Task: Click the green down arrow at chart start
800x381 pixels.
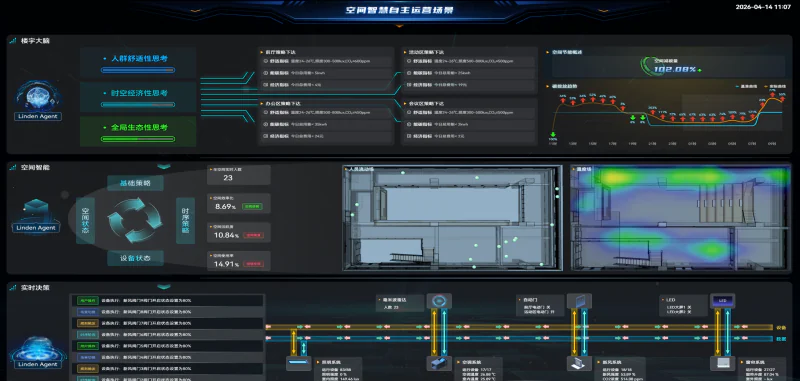Action: point(553,135)
